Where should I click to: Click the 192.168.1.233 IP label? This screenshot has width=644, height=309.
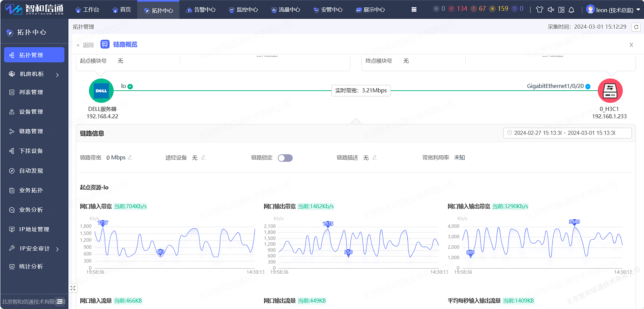tap(609, 116)
